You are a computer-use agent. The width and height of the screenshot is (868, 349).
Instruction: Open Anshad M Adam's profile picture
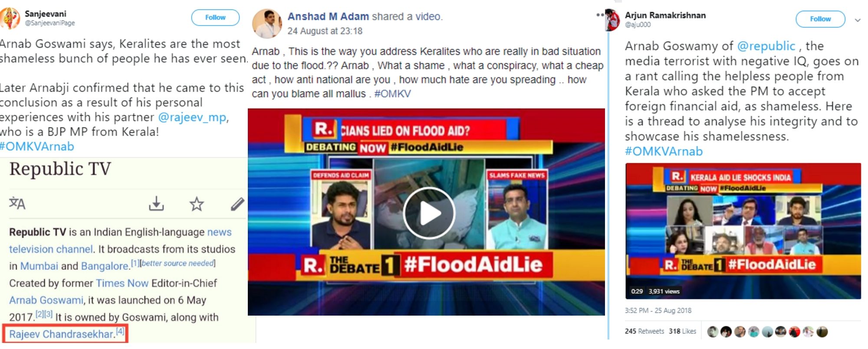click(x=267, y=23)
